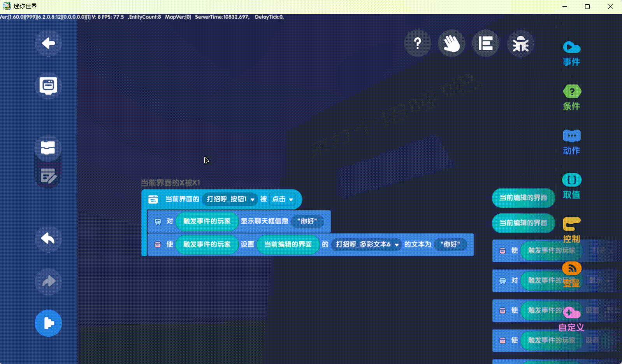Image resolution: width=622 pixels, height=364 pixels.
Task: Switch to the block puzzle view mode
Action: coord(48,148)
